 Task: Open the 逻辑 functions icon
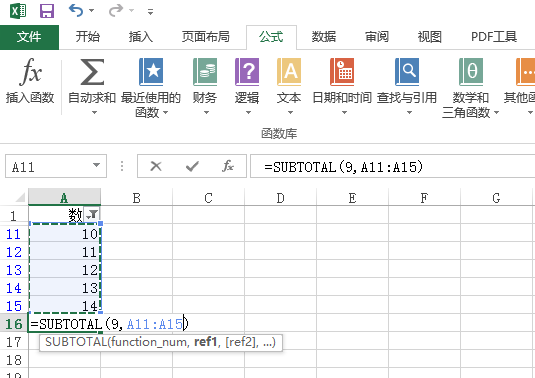click(x=247, y=72)
